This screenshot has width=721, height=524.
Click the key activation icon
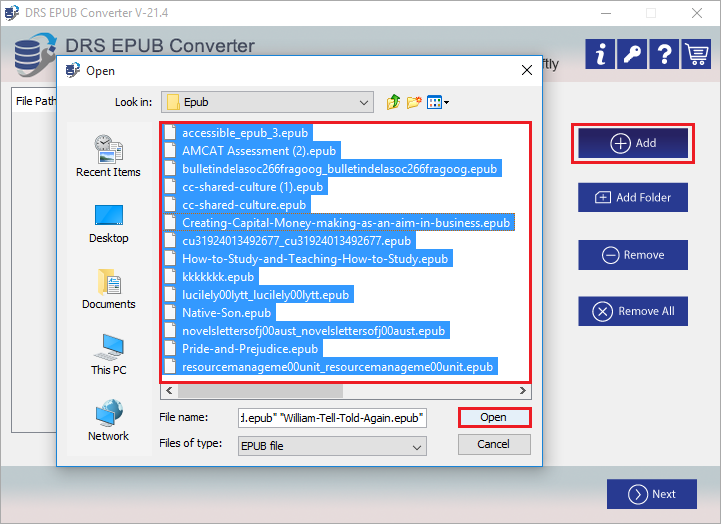(x=632, y=54)
